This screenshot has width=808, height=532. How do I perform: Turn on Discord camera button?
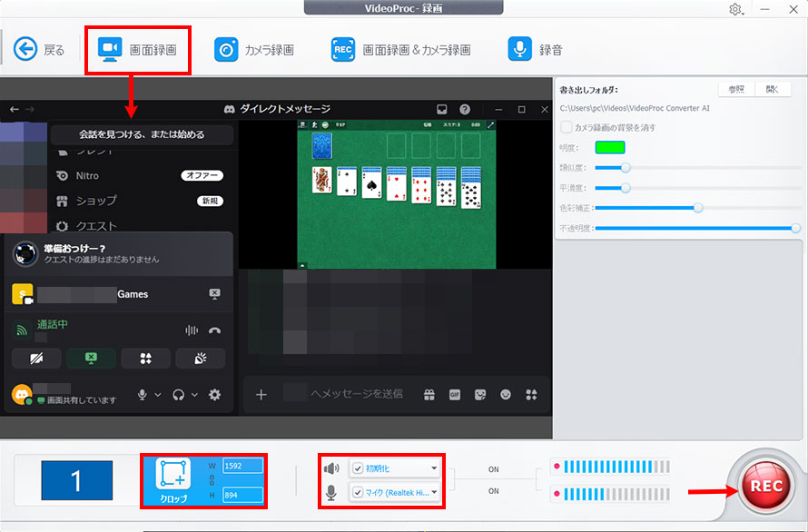(36, 359)
